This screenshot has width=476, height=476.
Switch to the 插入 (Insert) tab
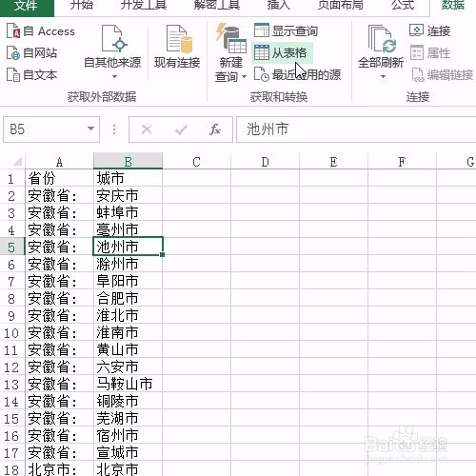pos(279,6)
